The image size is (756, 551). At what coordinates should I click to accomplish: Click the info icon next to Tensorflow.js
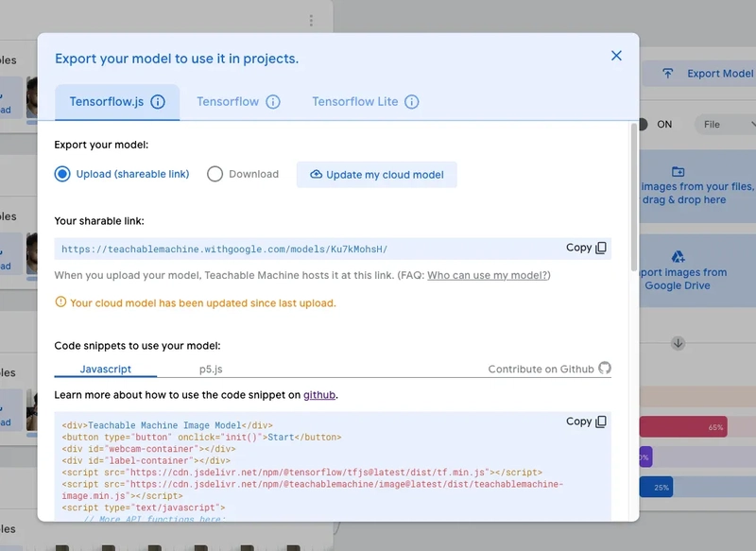pos(158,102)
